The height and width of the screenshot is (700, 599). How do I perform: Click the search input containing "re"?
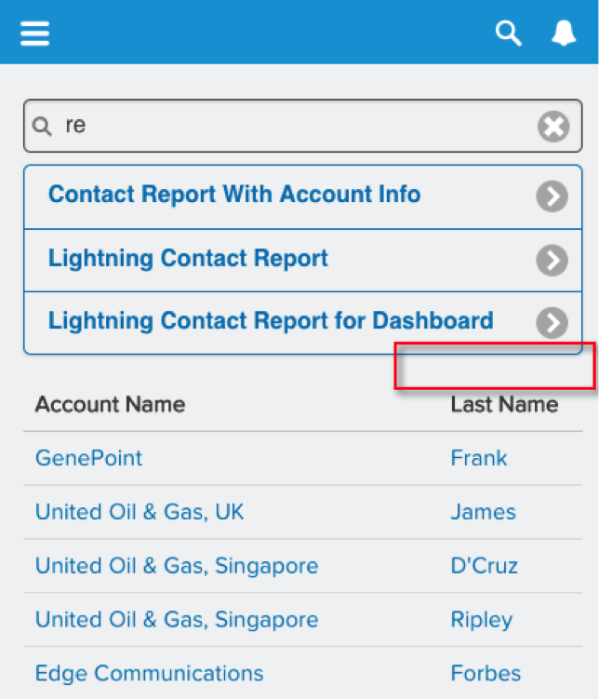click(303, 126)
